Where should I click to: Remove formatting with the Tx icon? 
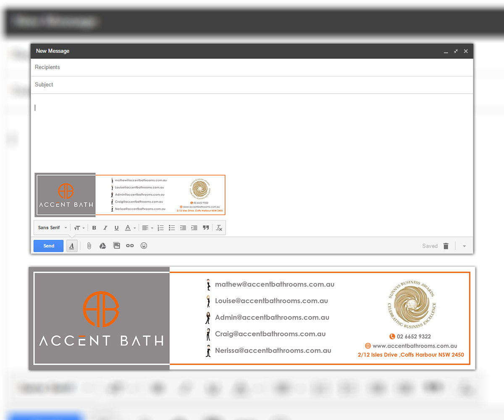[219, 228]
